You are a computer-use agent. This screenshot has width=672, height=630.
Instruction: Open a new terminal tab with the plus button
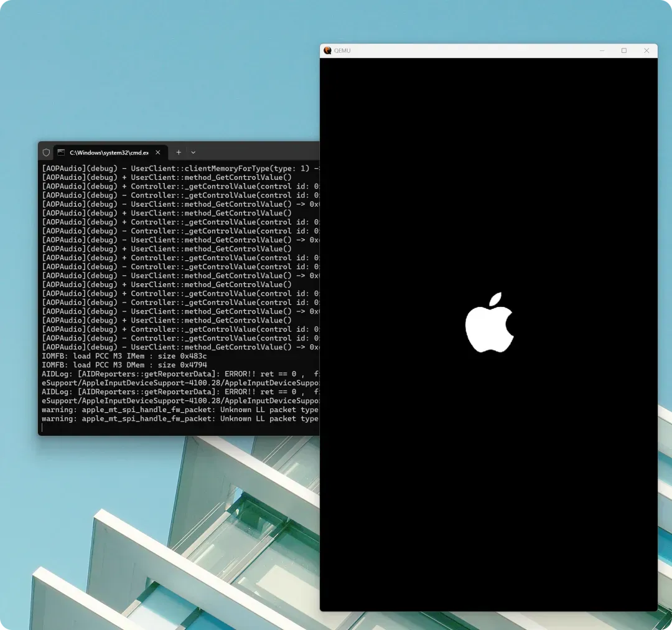point(179,153)
